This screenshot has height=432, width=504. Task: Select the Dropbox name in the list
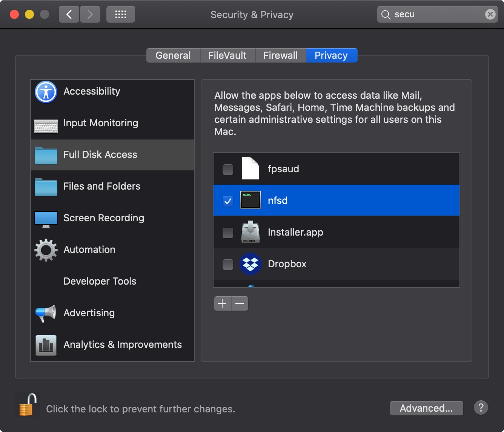pyautogui.click(x=287, y=264)
